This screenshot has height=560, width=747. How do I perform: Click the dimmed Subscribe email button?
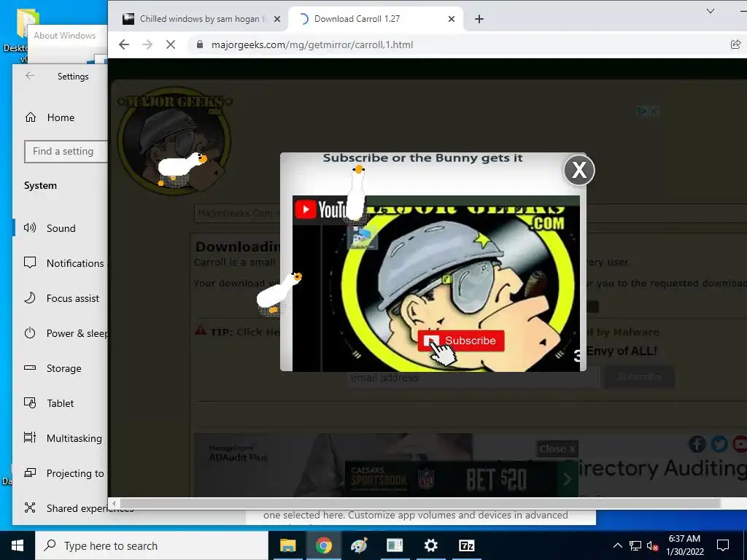(639, 377)
